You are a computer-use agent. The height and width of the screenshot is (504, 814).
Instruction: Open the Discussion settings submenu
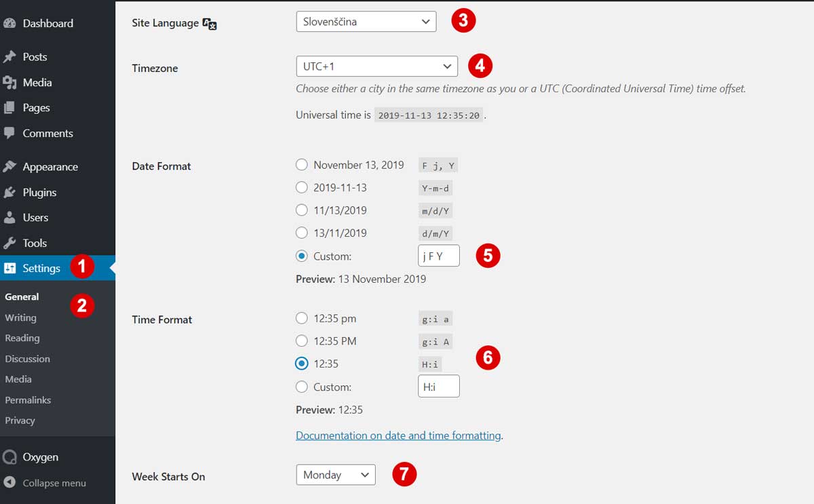[27, 359]
